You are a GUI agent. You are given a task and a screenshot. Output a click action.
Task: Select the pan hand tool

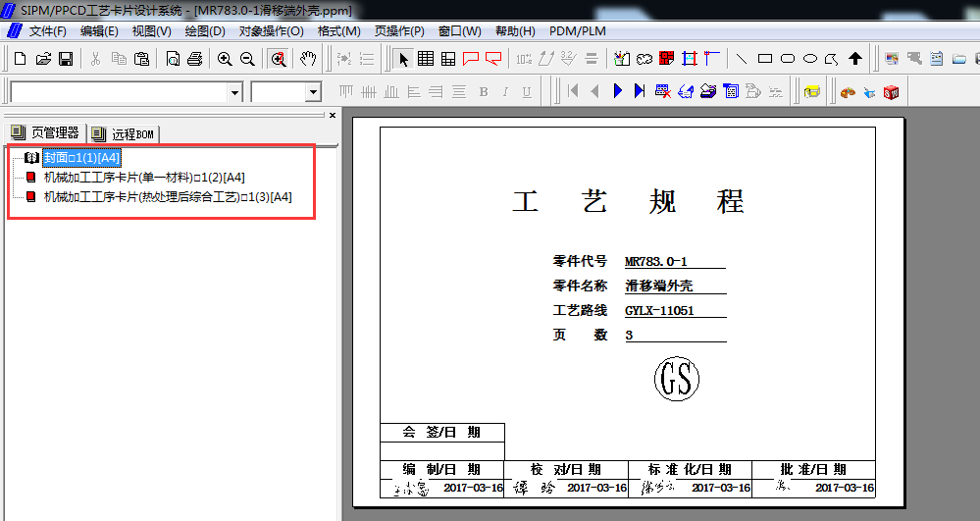(x=308, y=59)
